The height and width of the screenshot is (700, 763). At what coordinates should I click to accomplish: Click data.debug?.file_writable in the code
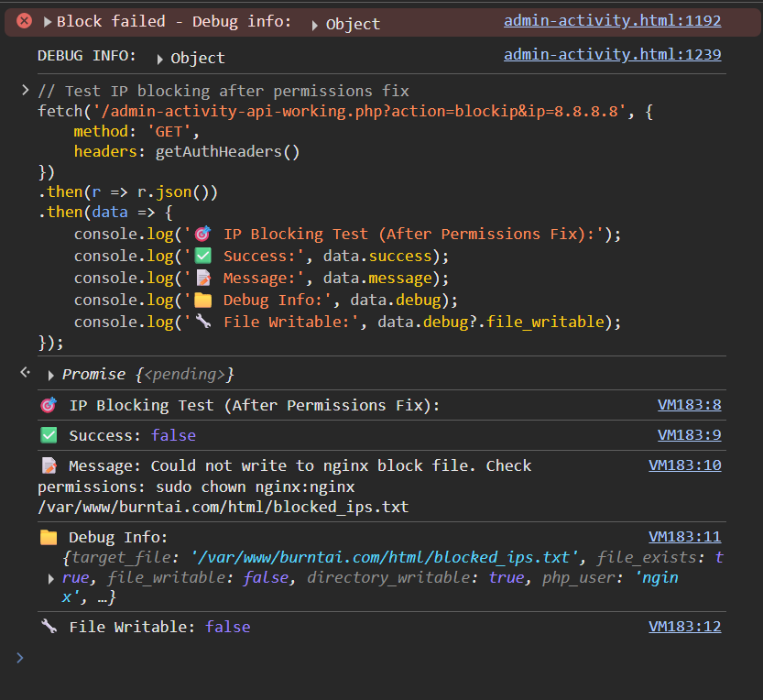pos(491,322)
